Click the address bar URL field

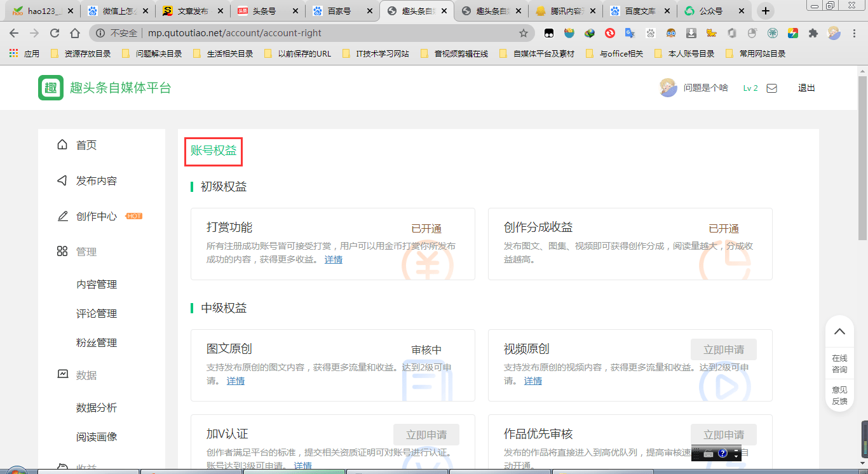pos(318,33)
